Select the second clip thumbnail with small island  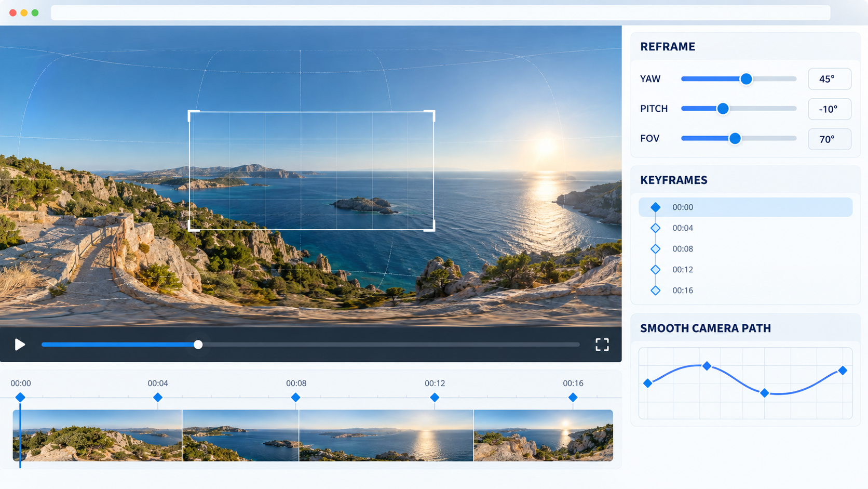tap(241, 435)
